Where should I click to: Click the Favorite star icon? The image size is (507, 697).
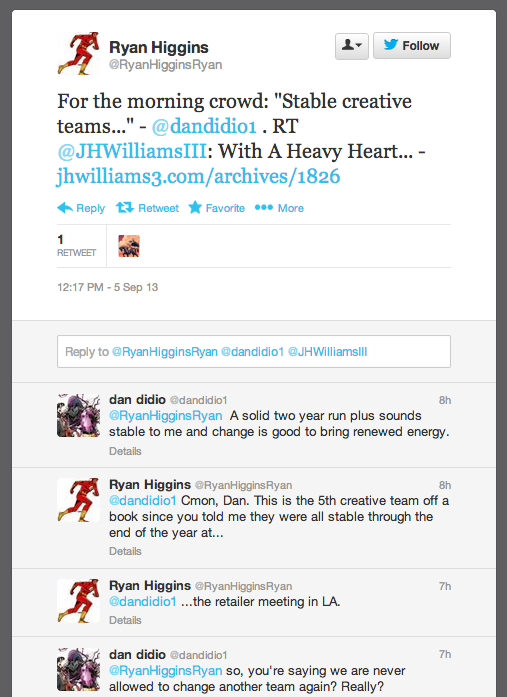195,208
